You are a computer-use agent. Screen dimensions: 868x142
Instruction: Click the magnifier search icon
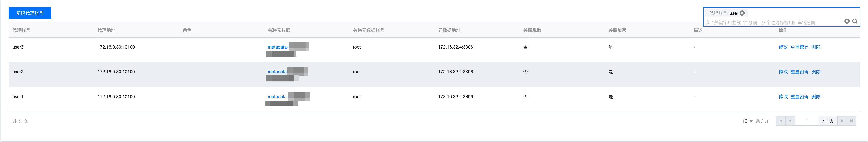(x=855, y=21)
